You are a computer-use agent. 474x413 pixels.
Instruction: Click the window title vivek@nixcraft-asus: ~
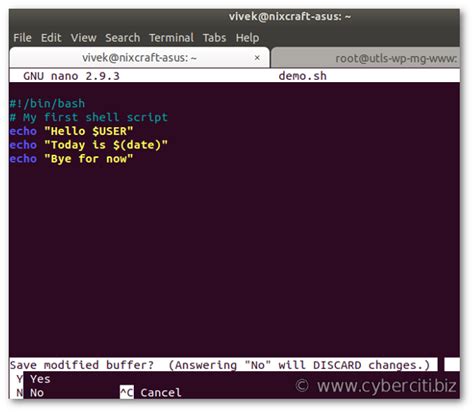coord(290,16)
